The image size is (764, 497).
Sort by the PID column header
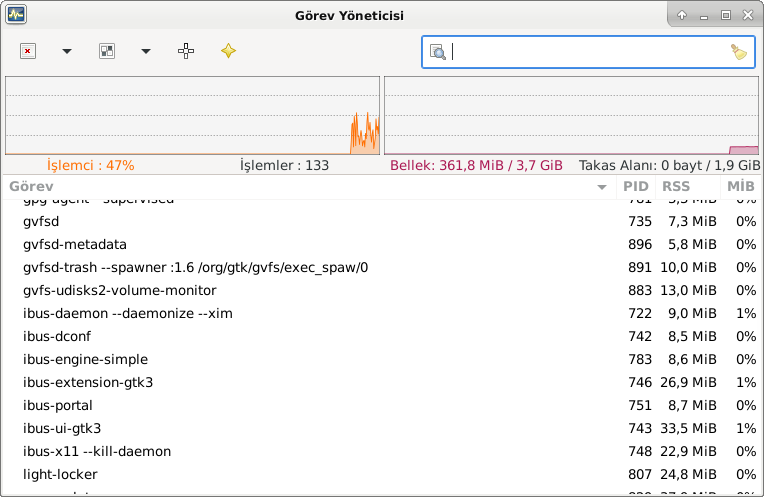pos(636,186)
